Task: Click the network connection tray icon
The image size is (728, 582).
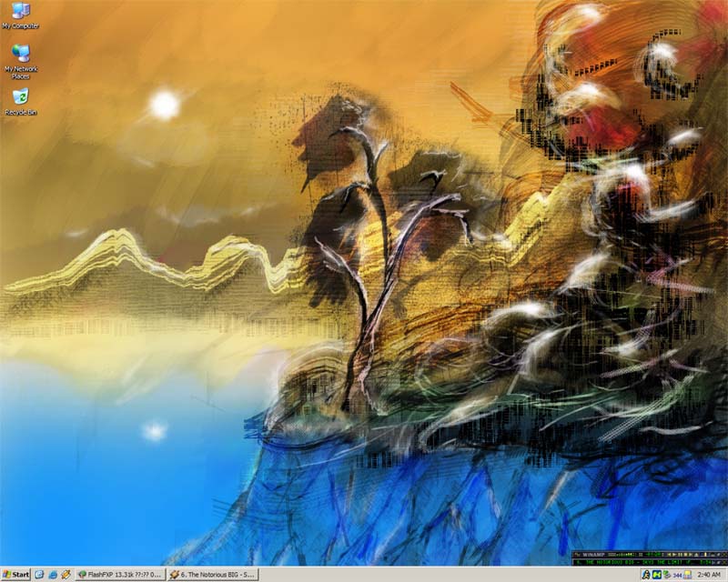Action: 667,575
